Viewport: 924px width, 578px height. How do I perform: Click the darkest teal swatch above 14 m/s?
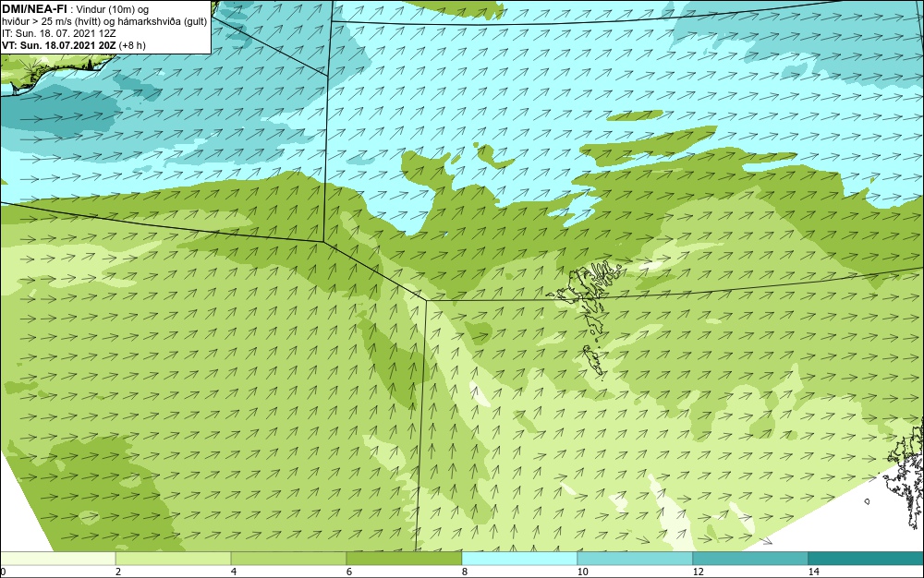867,559
